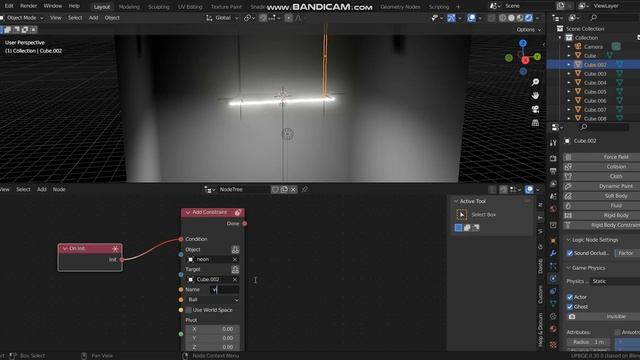
Task: Open the Object Data properties tab icon
Action: [553, 304]
